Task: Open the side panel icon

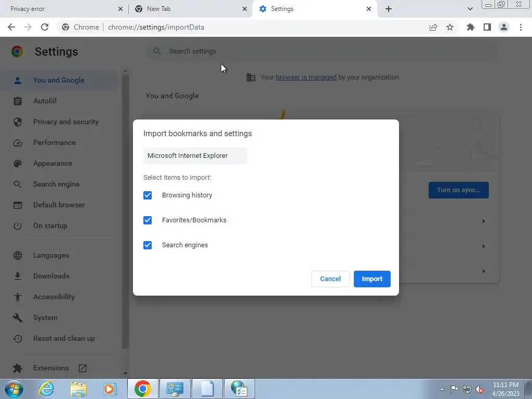Action: tap(487, 27)
